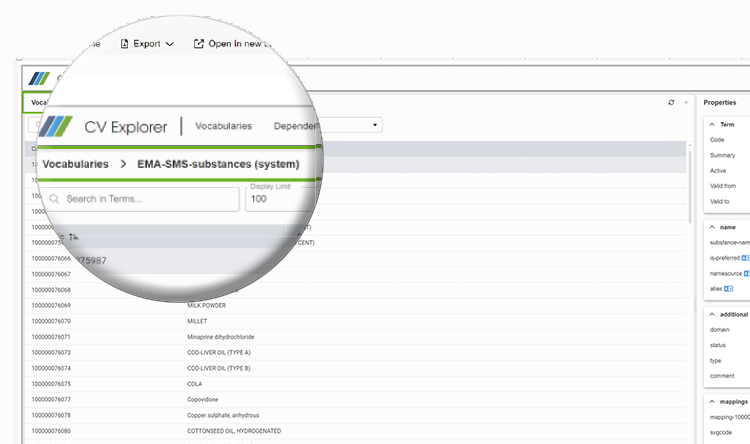
Task: Select the MILLET term
Action: (x=197, y=321)
